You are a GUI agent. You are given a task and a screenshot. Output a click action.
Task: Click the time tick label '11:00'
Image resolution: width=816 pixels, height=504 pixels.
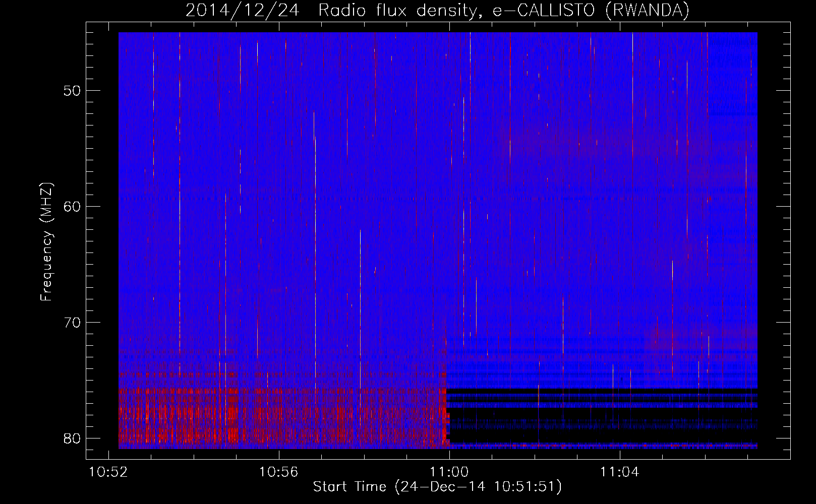tap(449, 472)
